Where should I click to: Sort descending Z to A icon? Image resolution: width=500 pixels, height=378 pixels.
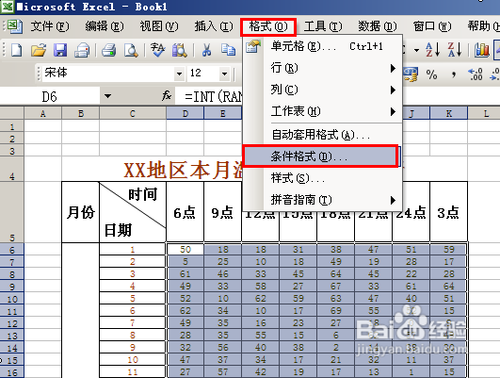coord(455,49)
